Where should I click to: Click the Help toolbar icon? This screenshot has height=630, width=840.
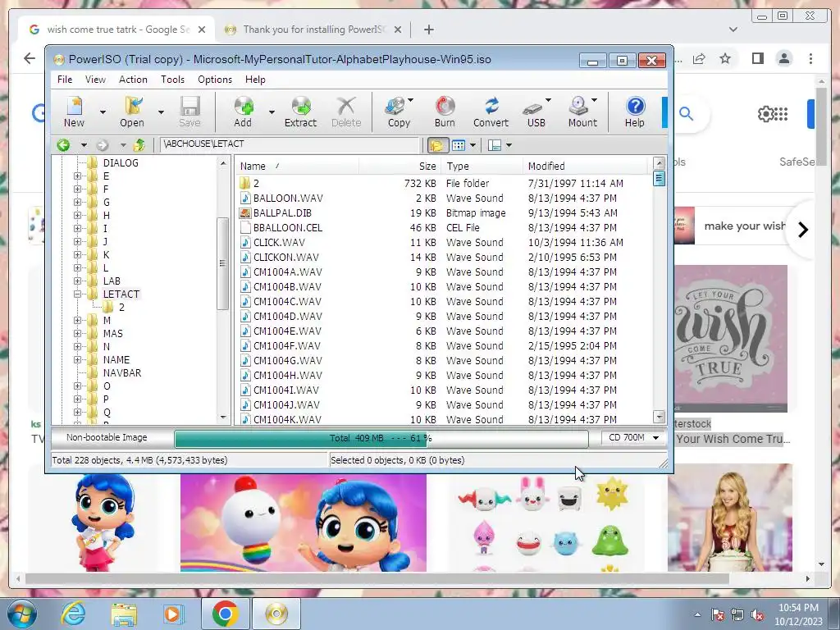pos(635,112)
